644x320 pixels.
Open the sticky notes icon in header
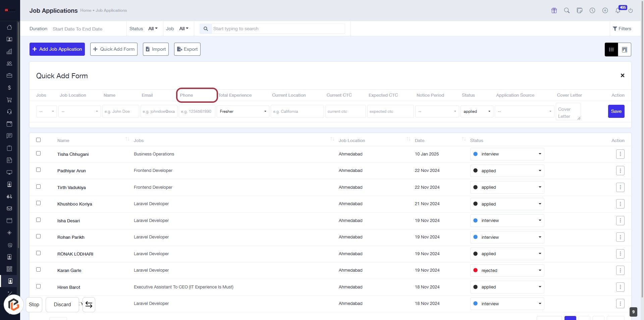pyautogui.click(x=580, y=10)
